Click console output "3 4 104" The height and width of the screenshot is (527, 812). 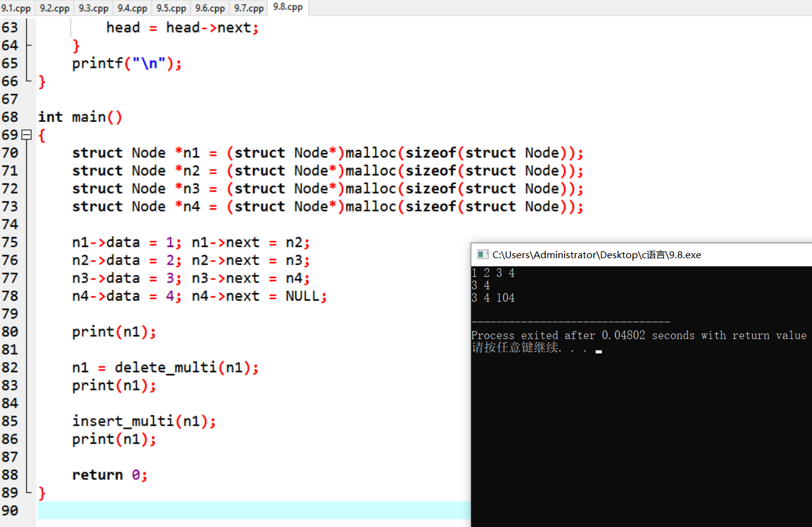tap(493, 298)
